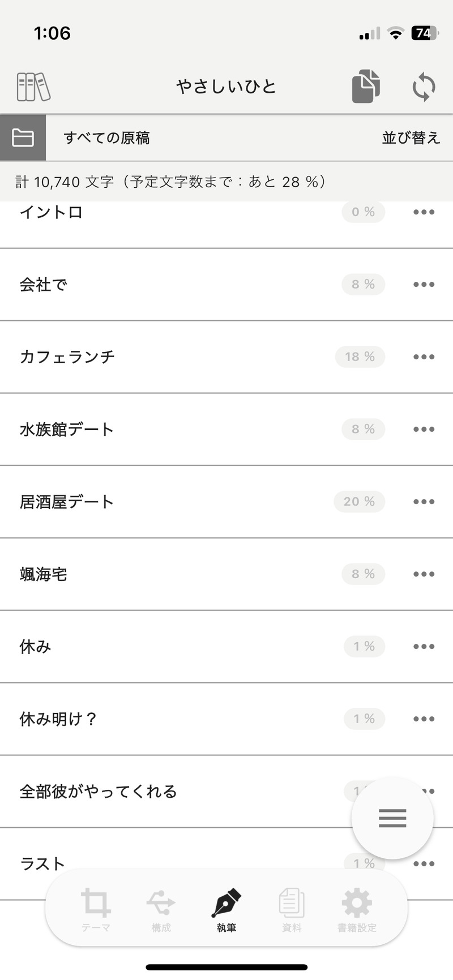453x980 pixels.
Task: Show more options for 休み
Action: click(x=424, y=647)
